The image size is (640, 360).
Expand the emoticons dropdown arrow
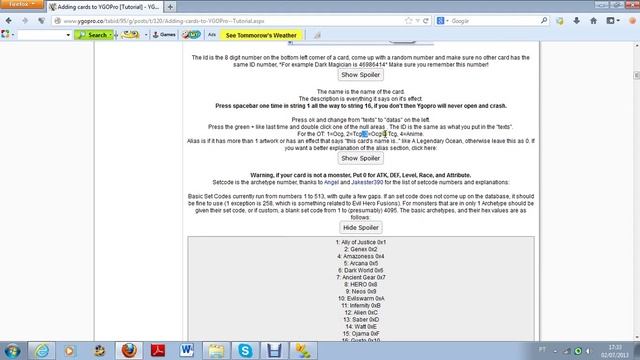click(146, 35)
